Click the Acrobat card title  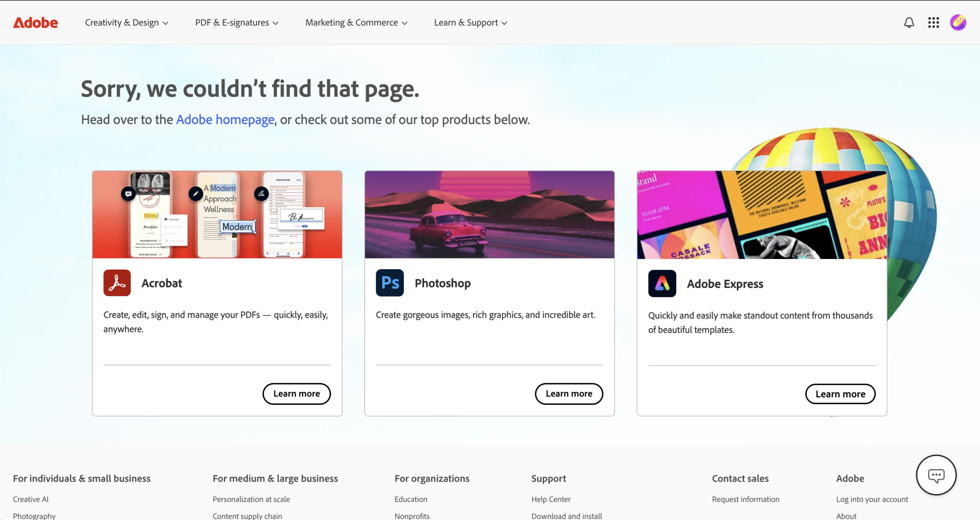162,283
